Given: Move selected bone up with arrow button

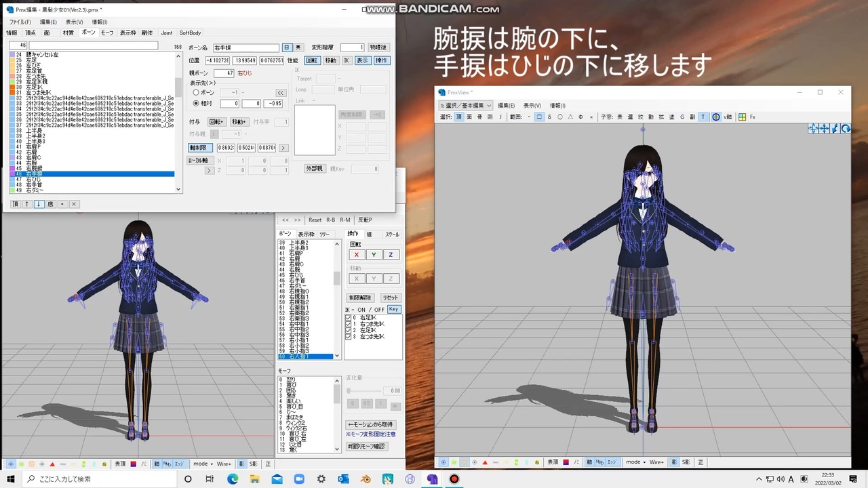Looking at the screenshot, I should pyautogui.click(x=27, y=204).
